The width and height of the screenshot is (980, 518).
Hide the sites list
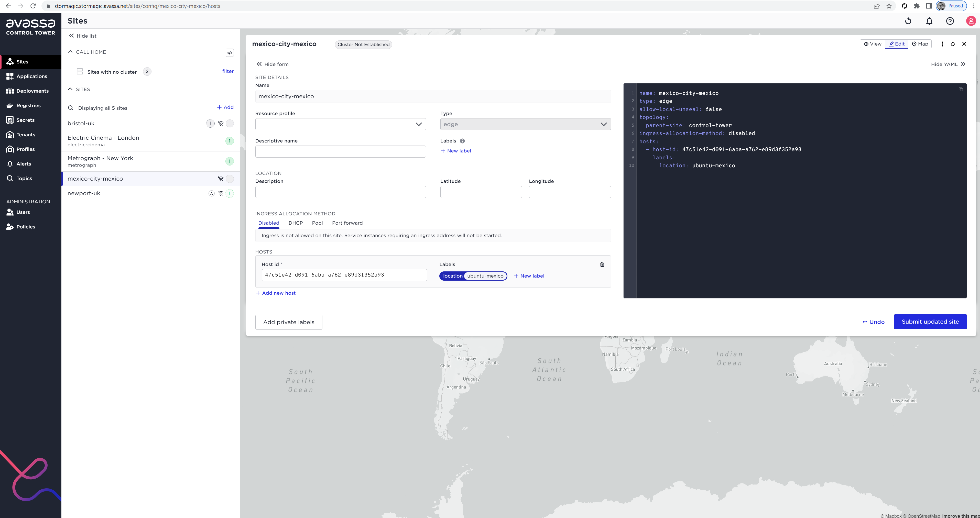point(83,36)
